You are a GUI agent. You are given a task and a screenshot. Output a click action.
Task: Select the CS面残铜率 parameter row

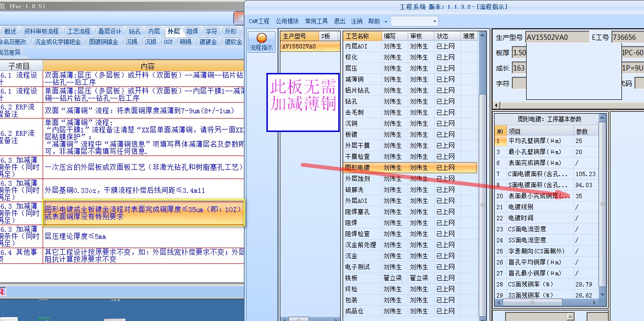click(547, 284)
